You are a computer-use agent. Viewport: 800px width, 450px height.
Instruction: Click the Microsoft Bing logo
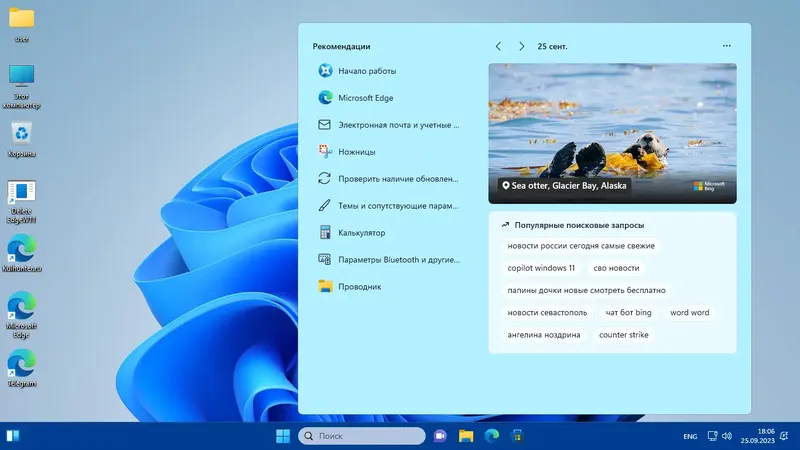pyautogui.click(x=709, y=186)
